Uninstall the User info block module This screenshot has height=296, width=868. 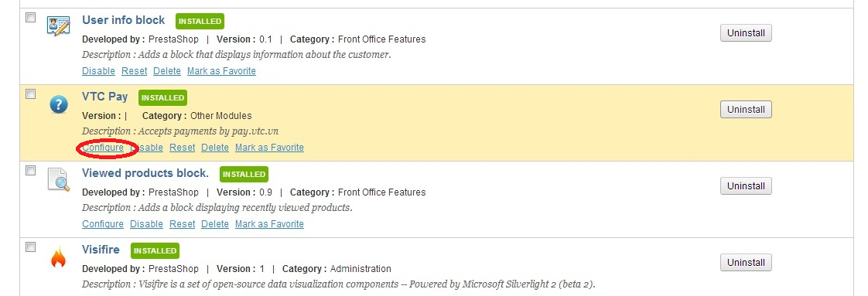(x=746, y=33)
